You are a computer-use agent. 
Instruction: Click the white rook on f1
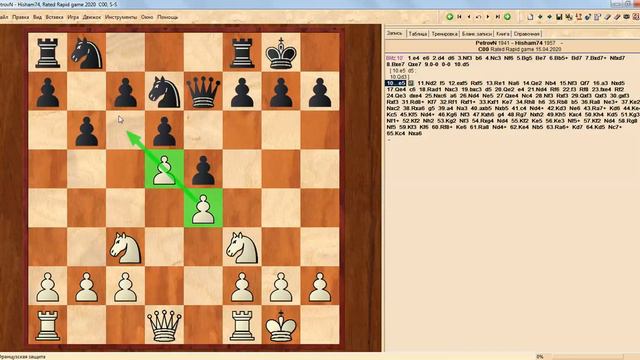click(x=242, y=325)
